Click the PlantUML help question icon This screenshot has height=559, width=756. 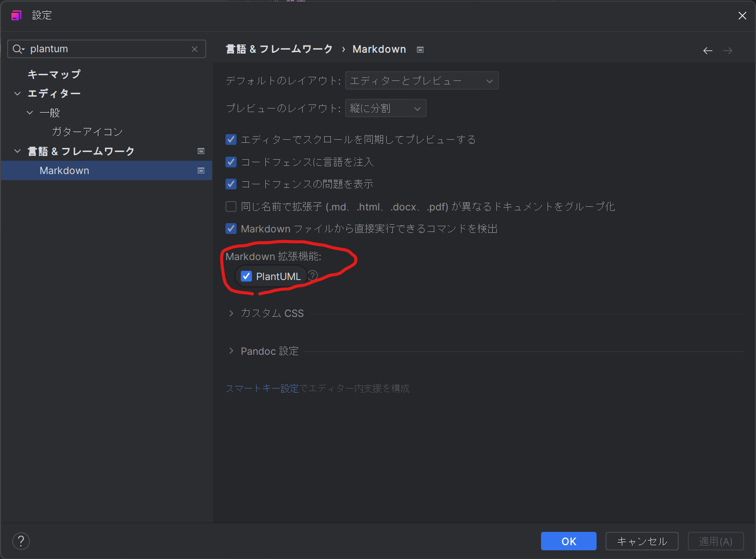tap(313, 275)
